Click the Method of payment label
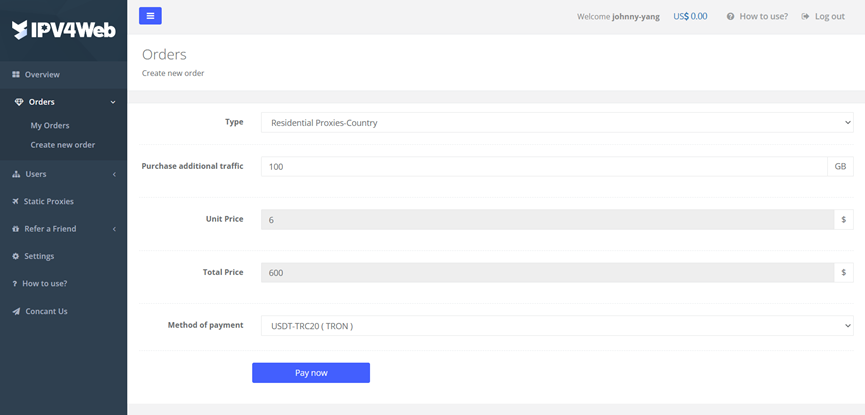The width and height of the screenshot is (865, 415). click(x=205, y=325)
